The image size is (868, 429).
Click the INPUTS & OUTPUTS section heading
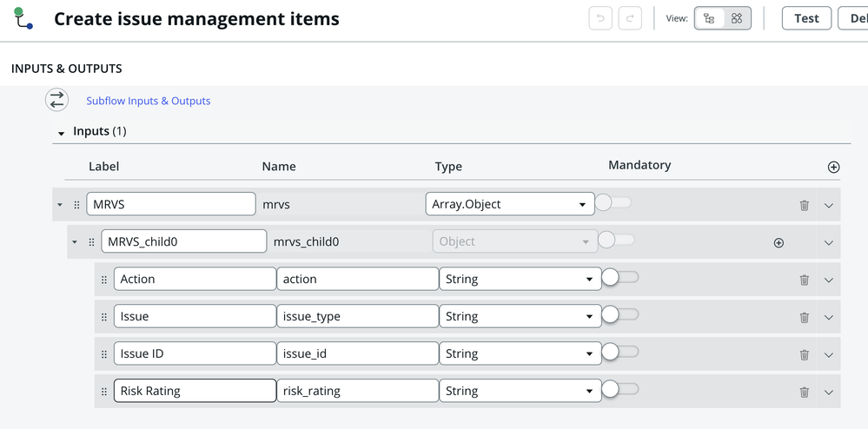[x=66, y=69]
